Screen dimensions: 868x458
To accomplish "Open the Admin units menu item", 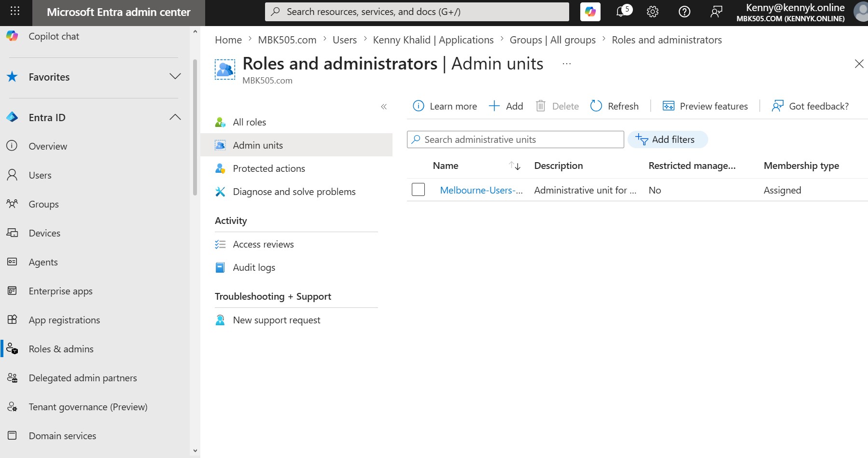I will [296, 145].
